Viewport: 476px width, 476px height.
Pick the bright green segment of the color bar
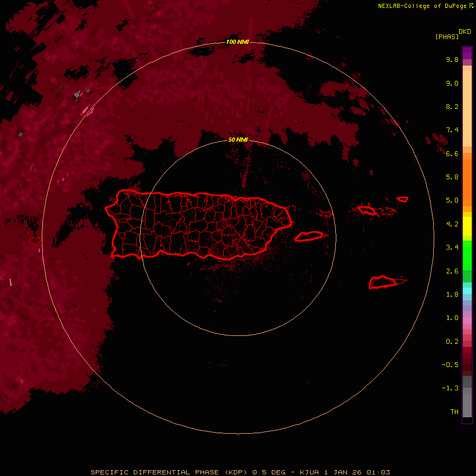click(x=467, y=255)
